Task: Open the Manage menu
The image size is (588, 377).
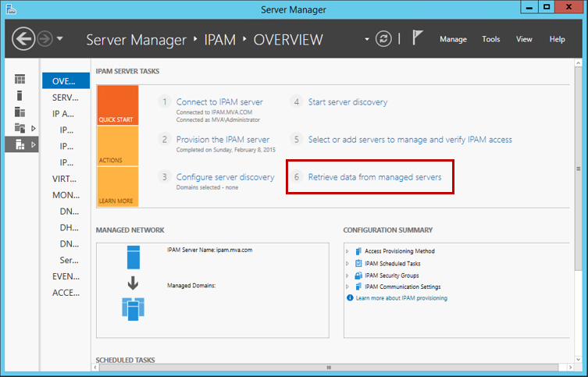Action: pos(453,39)
